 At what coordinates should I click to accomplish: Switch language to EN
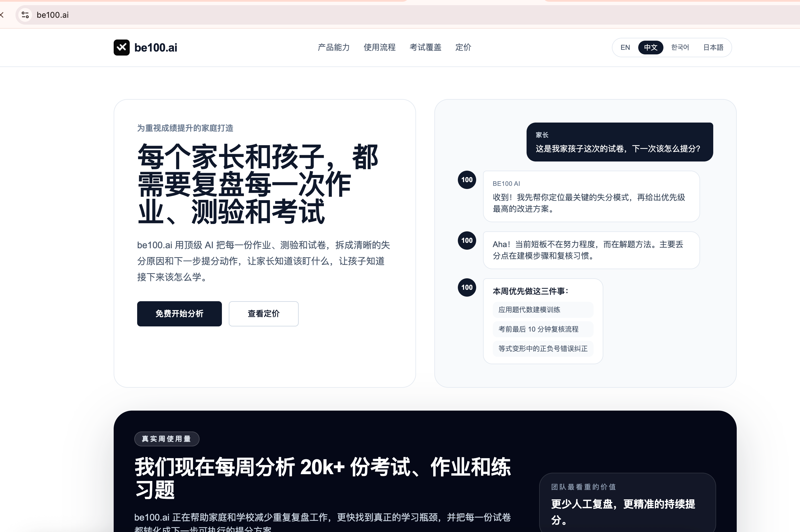tap(625, 48)
